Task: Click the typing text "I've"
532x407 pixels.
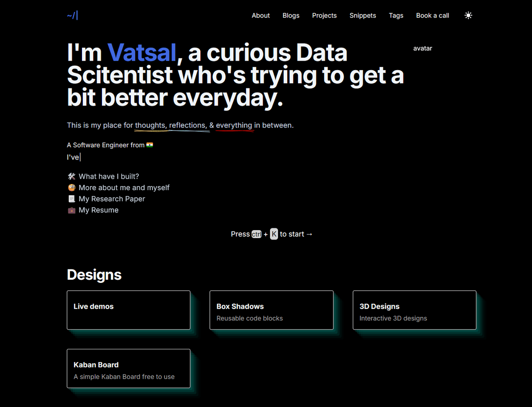Action: tap(73, 157)
